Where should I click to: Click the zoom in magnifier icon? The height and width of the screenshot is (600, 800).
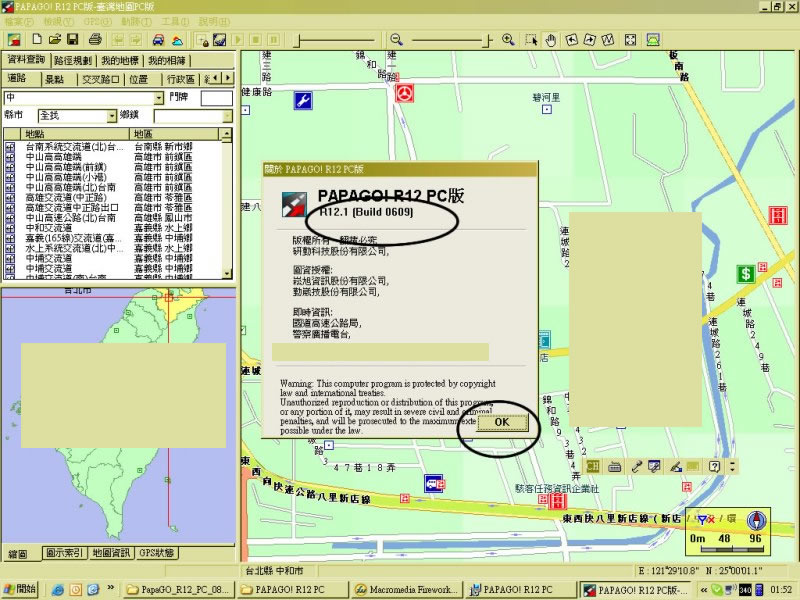(x=508, y=39)
